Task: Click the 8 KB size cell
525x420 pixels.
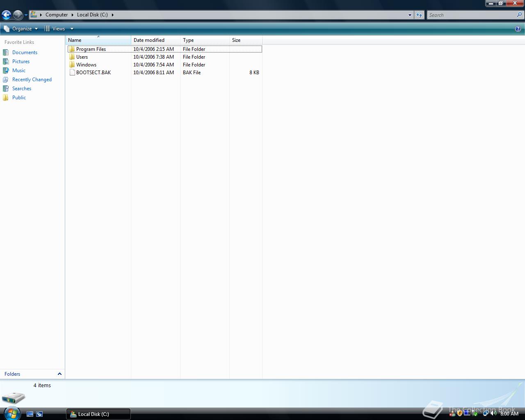Action: 254,73
